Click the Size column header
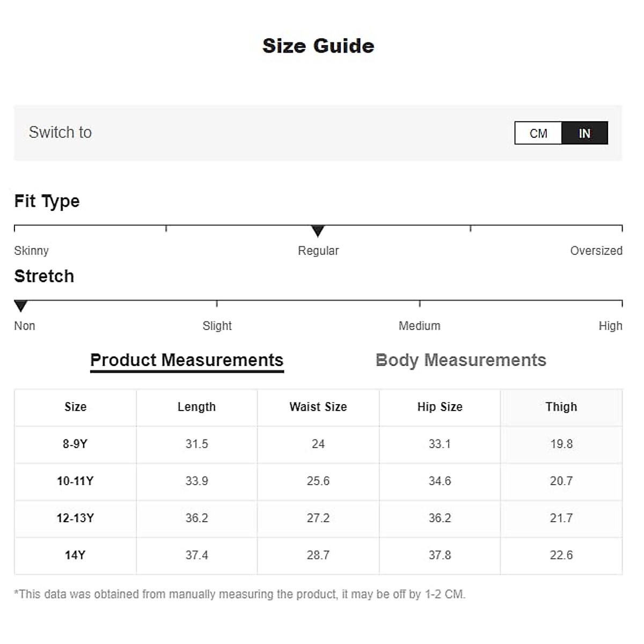 point(75,407)
